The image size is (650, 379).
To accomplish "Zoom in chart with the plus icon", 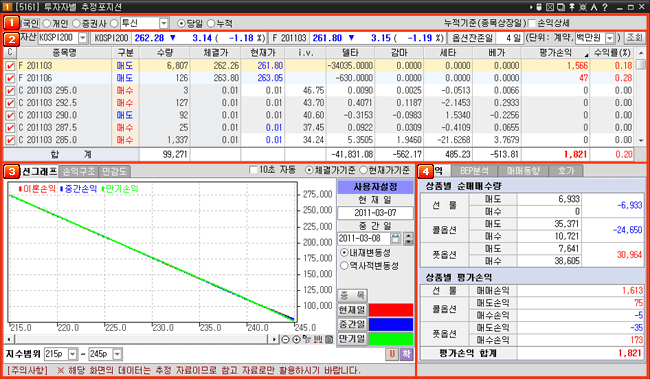I will [x=296, y=340].
